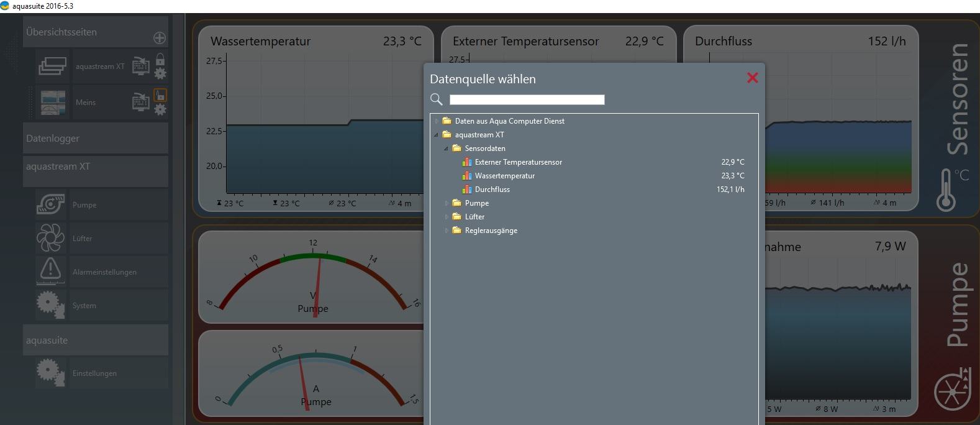Expand the Pumpe folder in tree

pos(447,203)
